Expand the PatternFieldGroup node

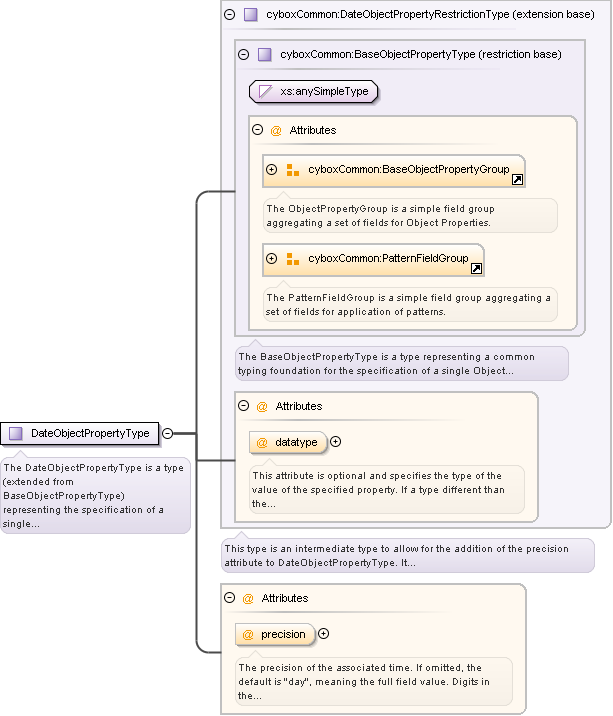(272, 258)
